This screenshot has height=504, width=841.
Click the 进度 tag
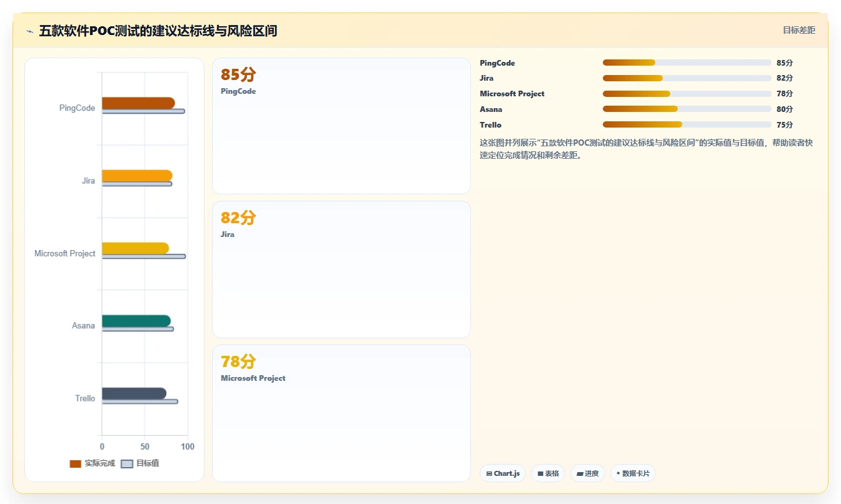[588, 473]
